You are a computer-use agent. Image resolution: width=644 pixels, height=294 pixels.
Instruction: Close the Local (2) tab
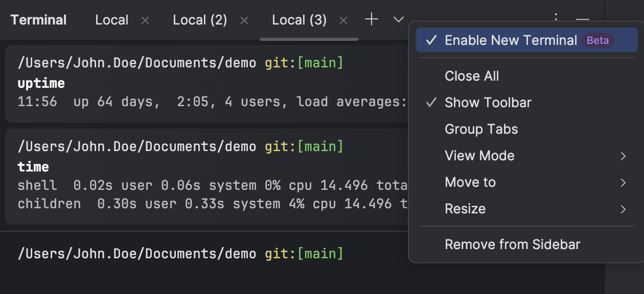click(x=244, y=20)
